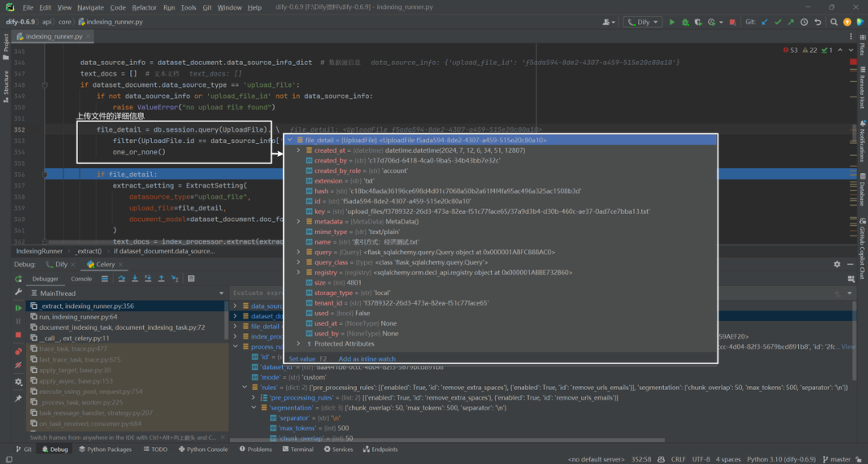
Task: Switch to the Console debugger tab
Action: click(x=81, y=278)
